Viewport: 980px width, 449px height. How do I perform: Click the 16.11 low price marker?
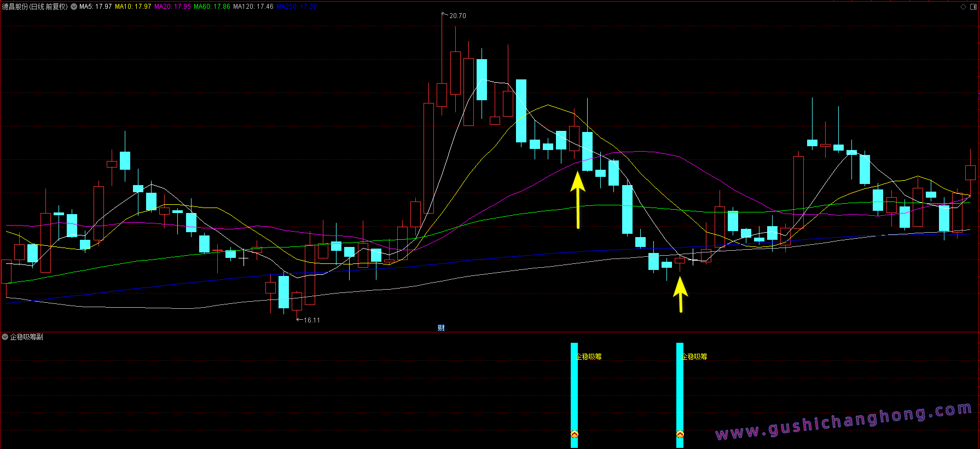click(311, 320)
